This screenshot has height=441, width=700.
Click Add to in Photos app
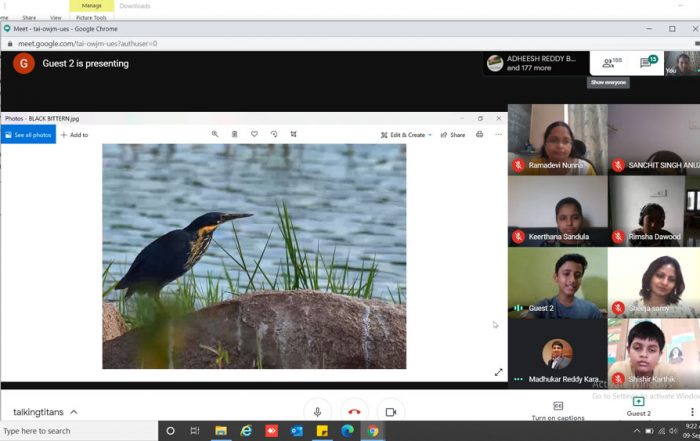click(75, 135)
